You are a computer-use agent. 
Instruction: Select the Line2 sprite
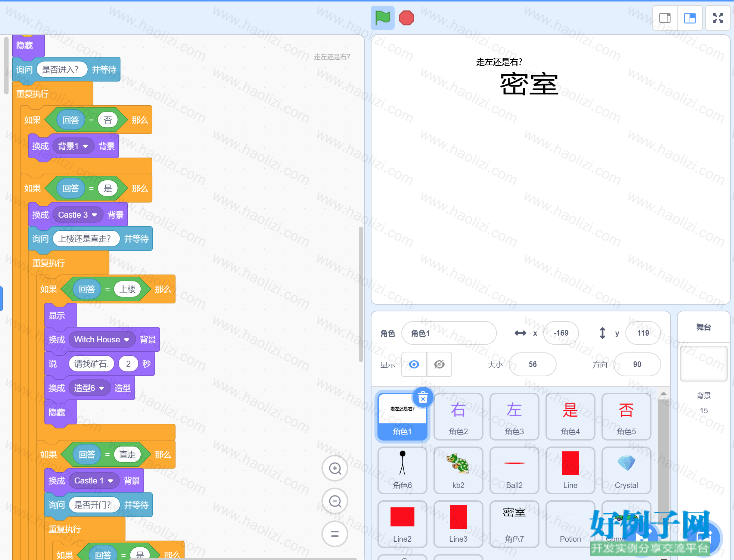(x=402, y=524)
